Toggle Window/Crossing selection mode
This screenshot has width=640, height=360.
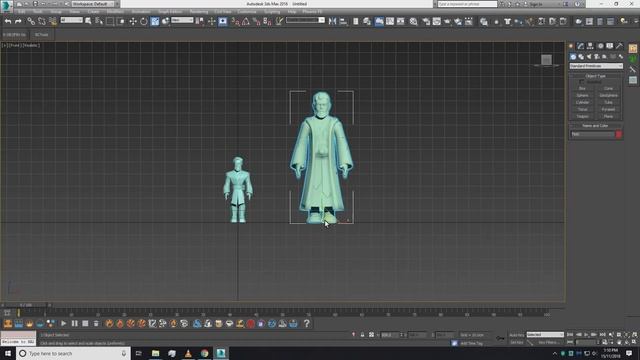pyautogui.click(x=121, y=21)
